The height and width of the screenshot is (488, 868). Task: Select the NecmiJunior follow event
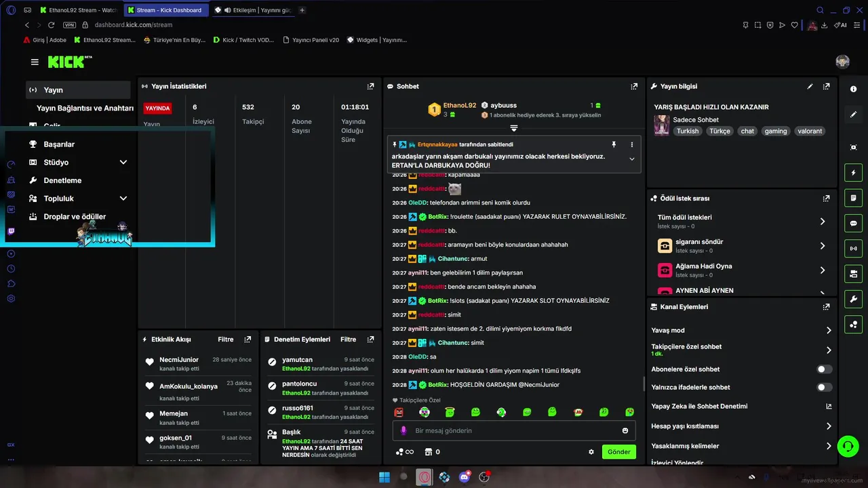pyautogui.click(x=198, y=364)
